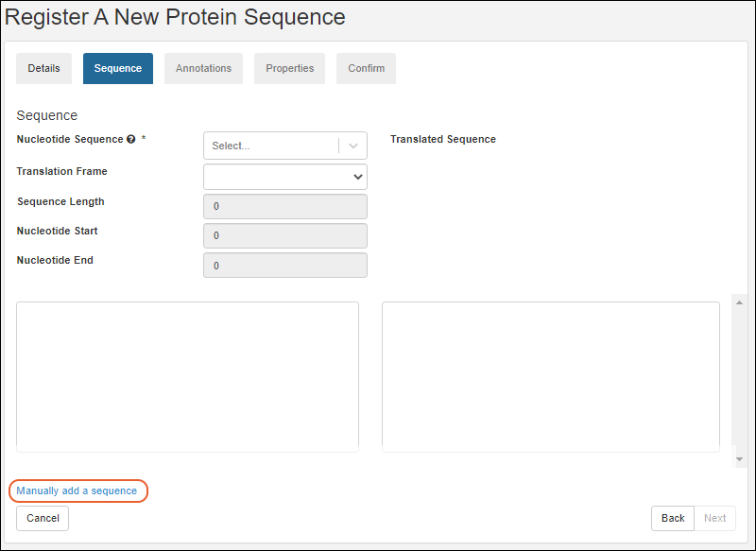
Task: Click the Next button
Action: pos(715,518)
